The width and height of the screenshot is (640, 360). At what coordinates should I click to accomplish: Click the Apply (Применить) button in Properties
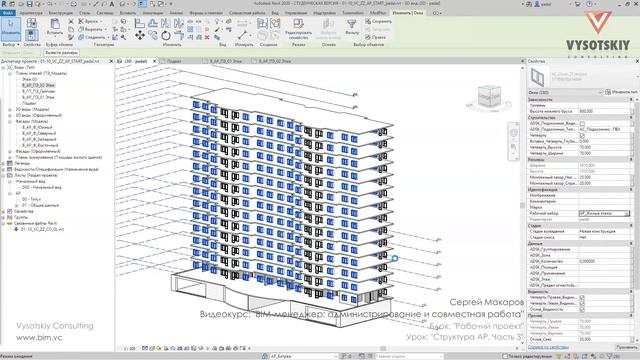(x=626, y=347)
